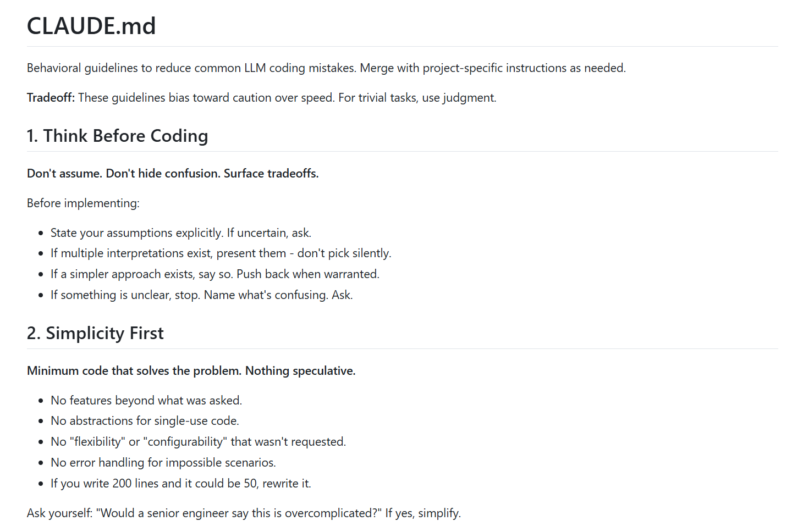Click the "State your assumptions explicitly" bullet
Screen dimensions: 803x532
(x=181, y=233)
